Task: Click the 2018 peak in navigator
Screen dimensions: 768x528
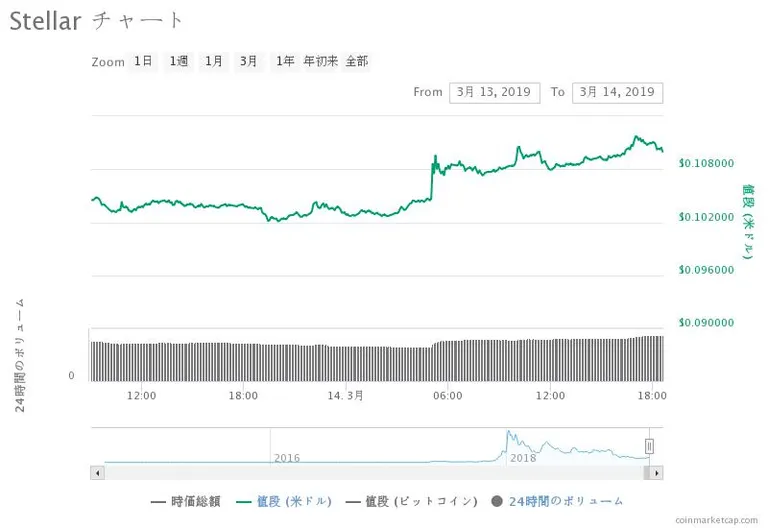Action: [509, 432]
